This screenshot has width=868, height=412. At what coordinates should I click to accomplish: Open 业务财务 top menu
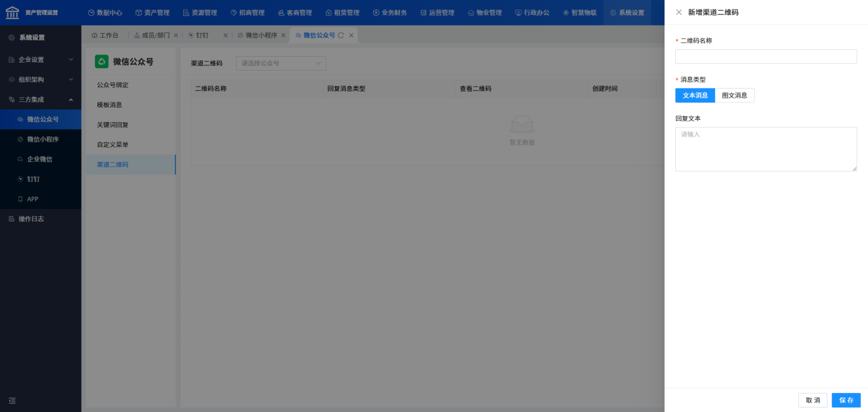click(389, 13)
